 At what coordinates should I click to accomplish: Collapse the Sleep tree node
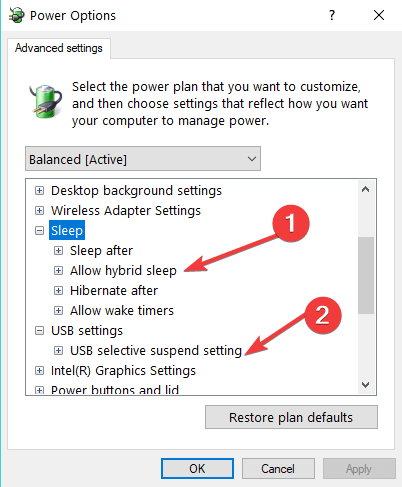pos(39,230)
